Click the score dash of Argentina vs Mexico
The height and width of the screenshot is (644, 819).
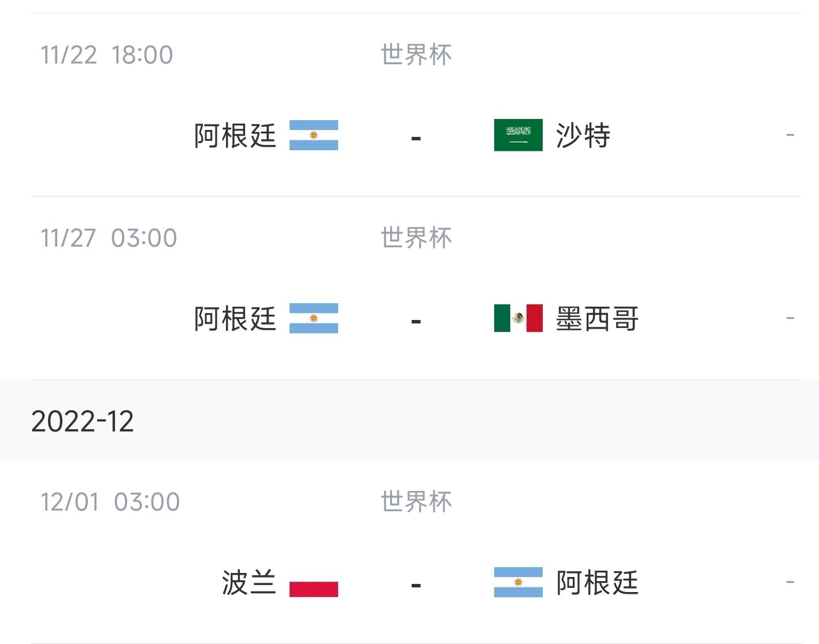click(x=416, y=321)
